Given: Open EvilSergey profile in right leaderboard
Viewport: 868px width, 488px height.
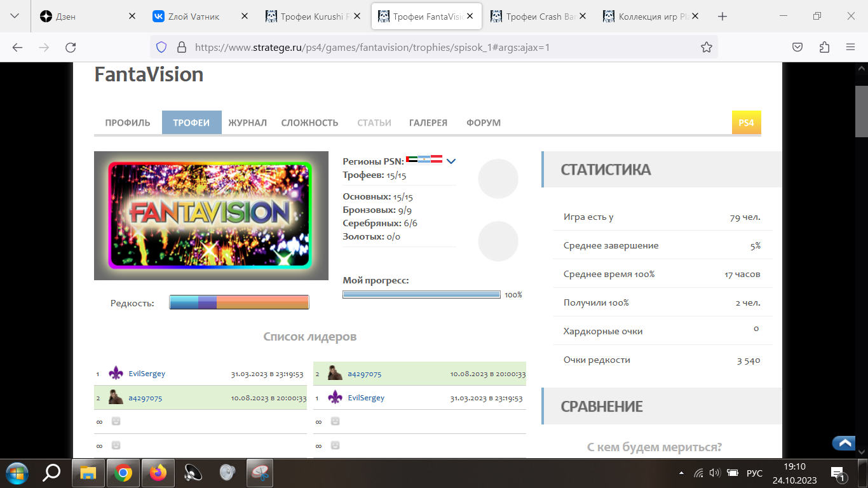Looking at the screenshot, I should 366,398.
